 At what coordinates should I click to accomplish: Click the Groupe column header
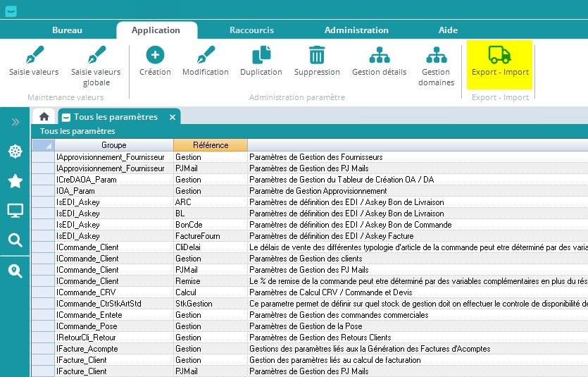[x=113, y=145]
